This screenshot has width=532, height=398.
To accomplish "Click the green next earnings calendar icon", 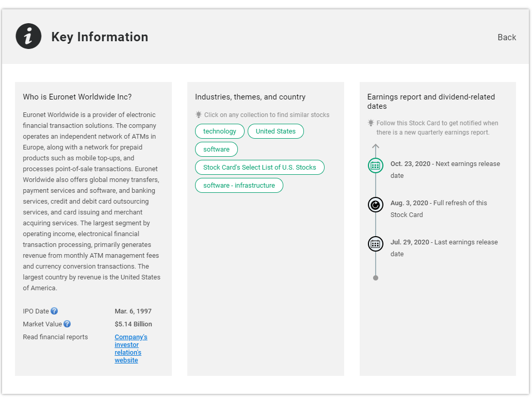I will click(375, 165).
